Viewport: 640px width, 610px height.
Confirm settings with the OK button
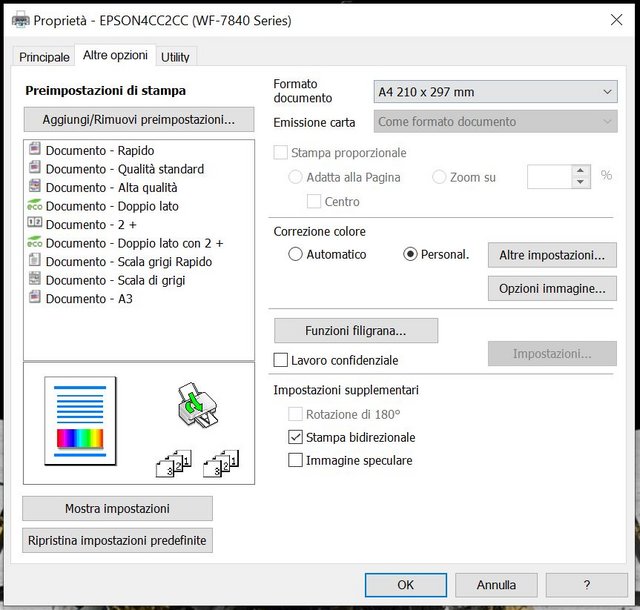406,585
